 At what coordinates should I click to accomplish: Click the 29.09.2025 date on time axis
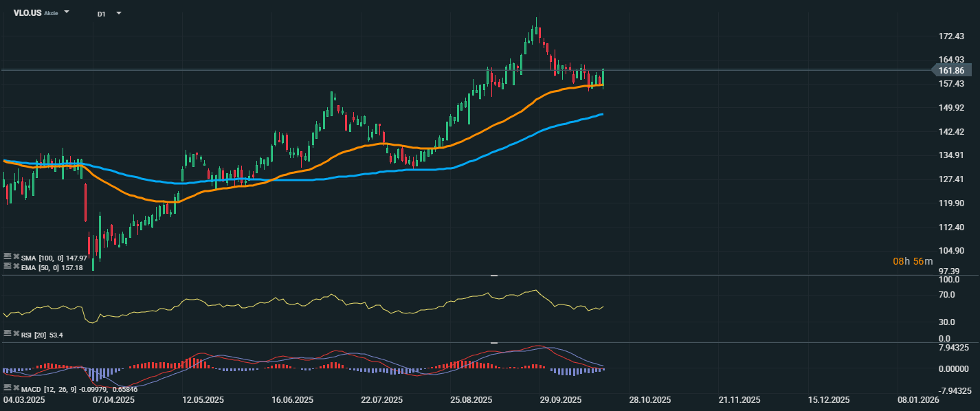[560, 399]
